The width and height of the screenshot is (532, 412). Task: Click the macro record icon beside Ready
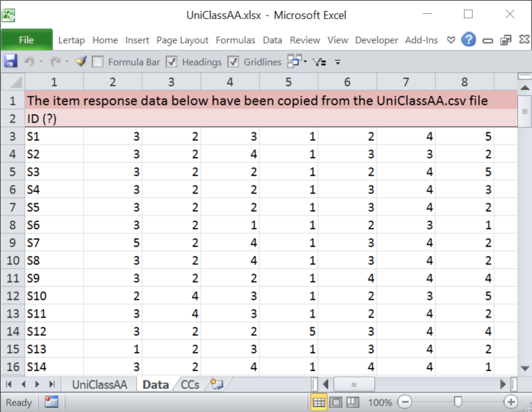click(x=51, y=402)
